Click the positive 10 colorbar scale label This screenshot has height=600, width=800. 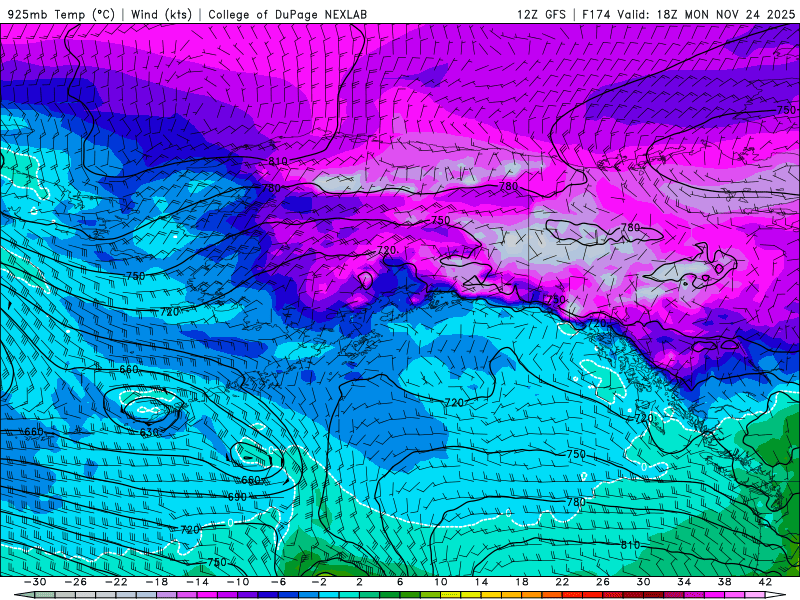pos(440,582)
